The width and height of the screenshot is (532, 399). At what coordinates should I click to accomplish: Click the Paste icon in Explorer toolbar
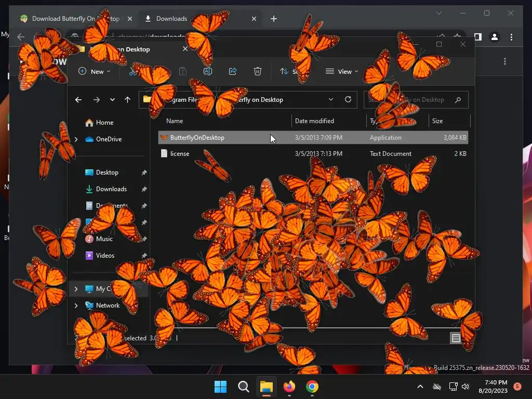182,71
